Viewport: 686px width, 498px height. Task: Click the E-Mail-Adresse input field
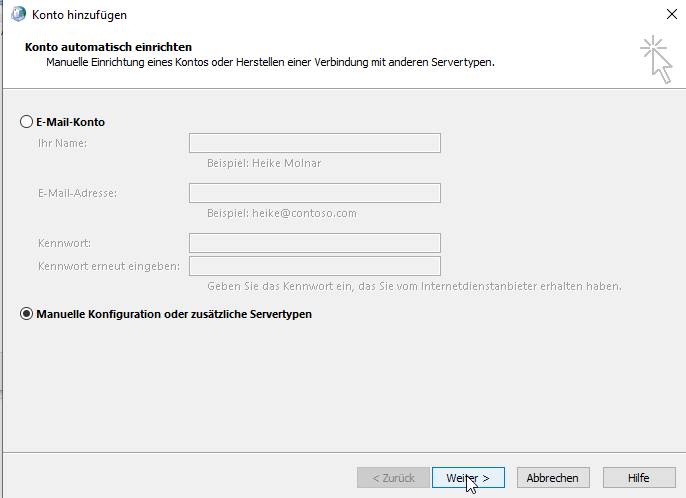314,193
